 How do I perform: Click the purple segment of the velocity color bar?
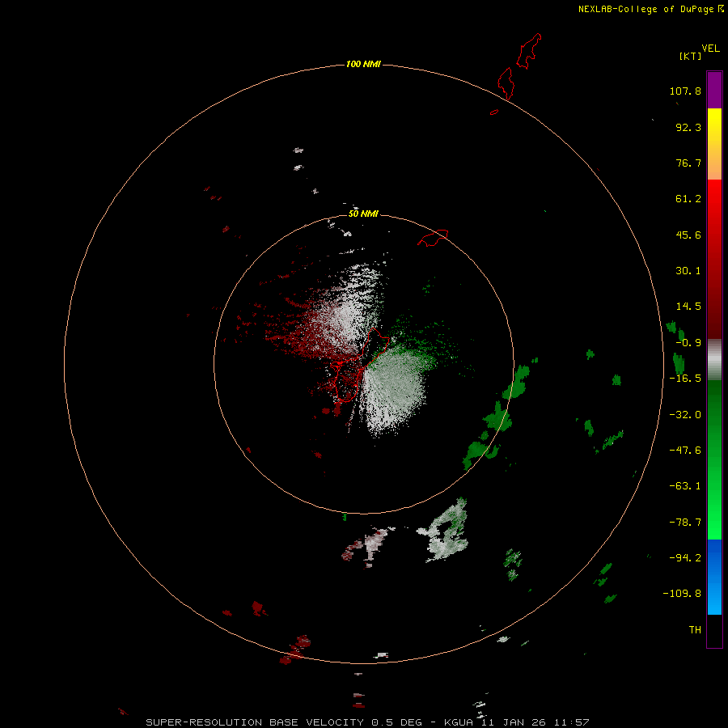point(714,90)
